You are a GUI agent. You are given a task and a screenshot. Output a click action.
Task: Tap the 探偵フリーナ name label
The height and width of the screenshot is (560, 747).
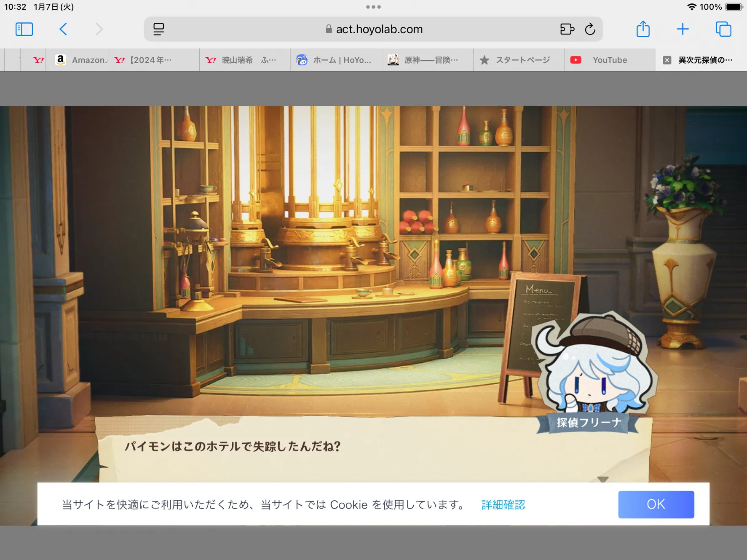tap(589, 423)
